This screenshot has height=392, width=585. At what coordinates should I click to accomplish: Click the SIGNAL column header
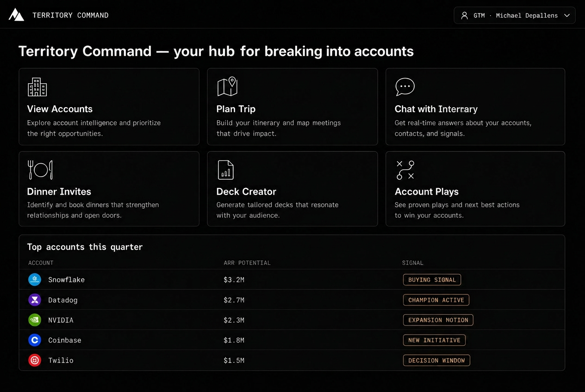pyautogui.click(x=413, y=263)
